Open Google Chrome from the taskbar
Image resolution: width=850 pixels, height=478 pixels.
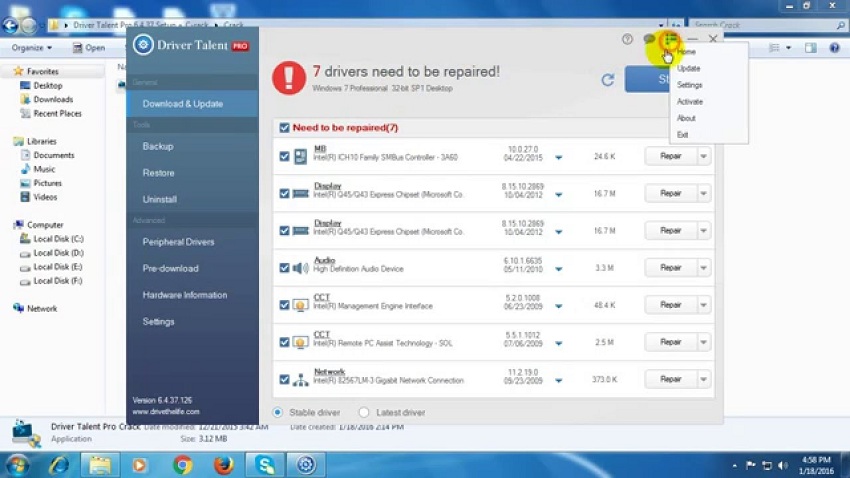click(183, 465)
